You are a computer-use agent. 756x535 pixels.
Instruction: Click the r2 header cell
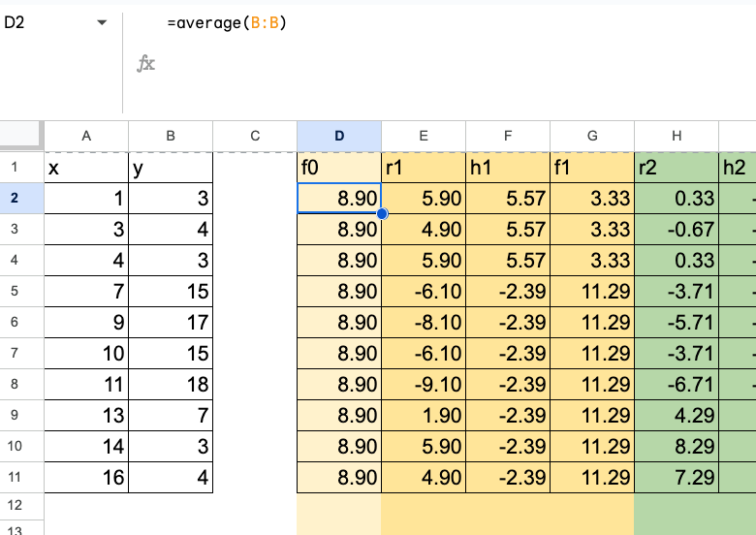point(676,168)
